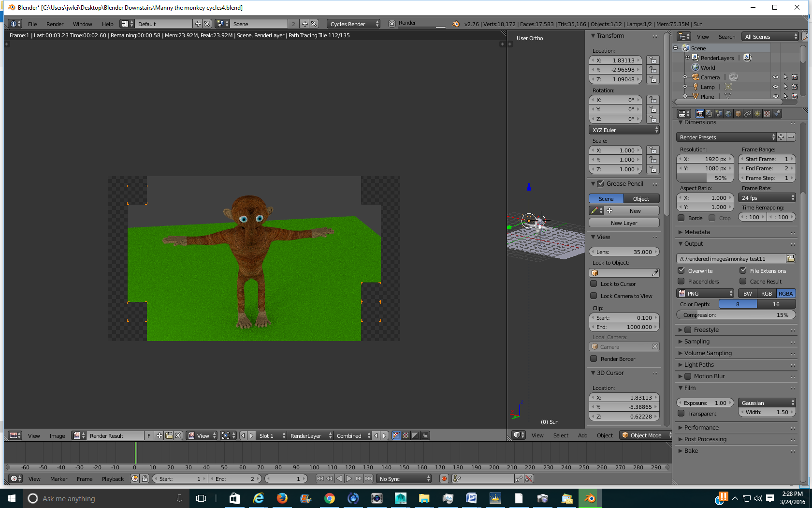This screenshot has height=508, width=812.
Task: Open the Playback menu in timeline
Action: pos(113,479)
